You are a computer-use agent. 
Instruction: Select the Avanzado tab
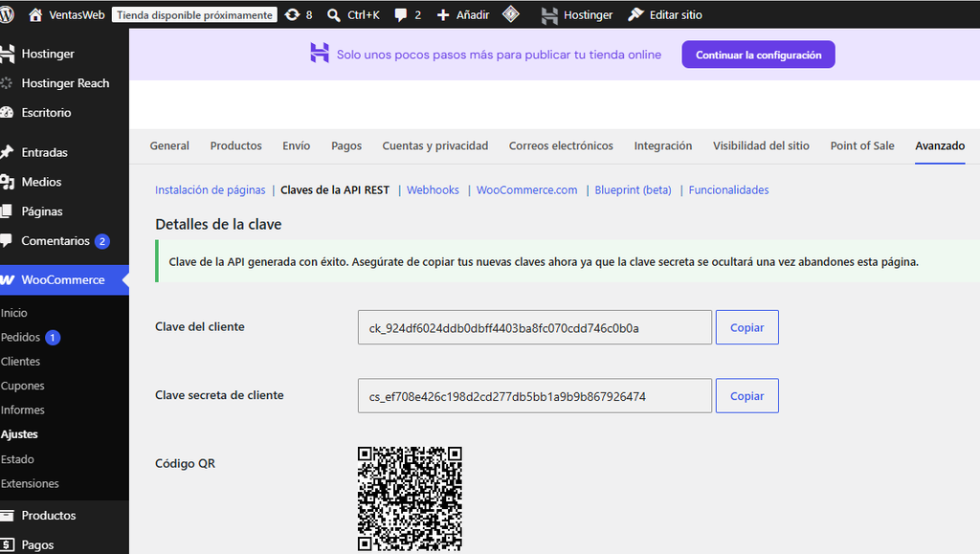click(940, 146)
